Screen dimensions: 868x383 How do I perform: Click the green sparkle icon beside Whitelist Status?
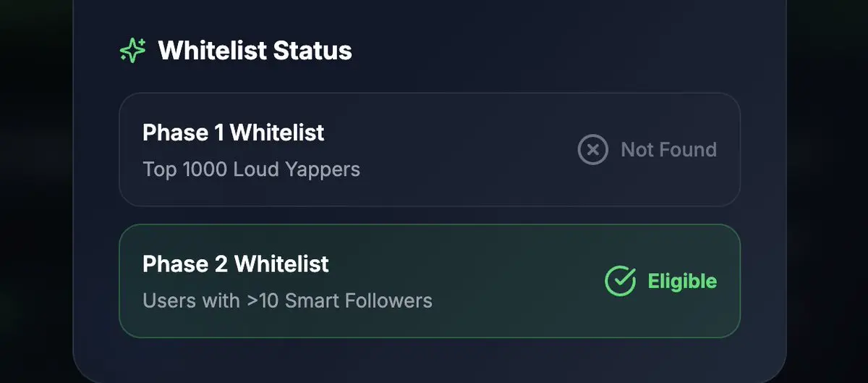pos(132,51)
